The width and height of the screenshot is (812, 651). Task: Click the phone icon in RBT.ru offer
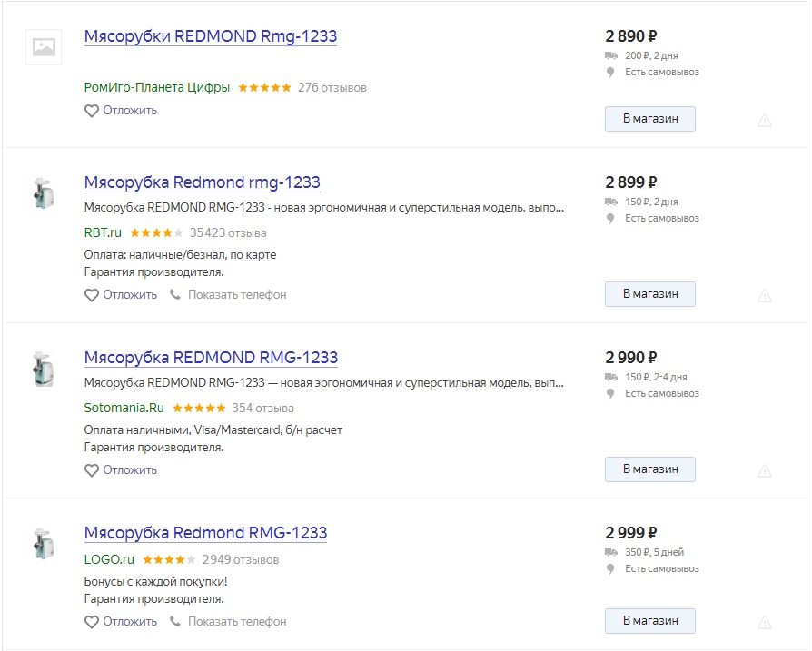(175, 294)
